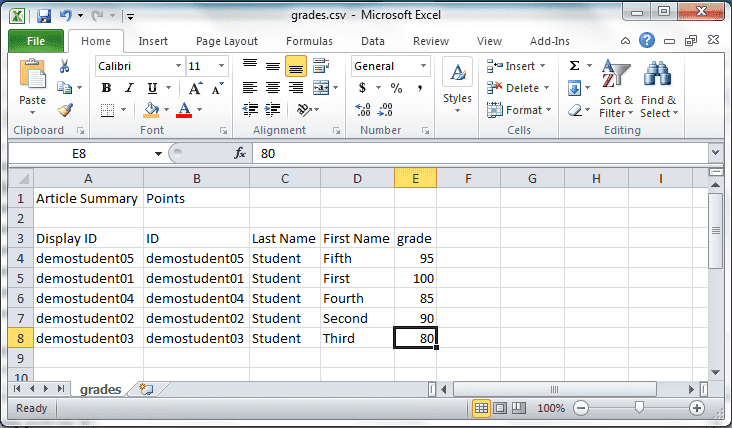The width and height of the screenshot is (732, 428).
Task: Switch to the Insert tab
Action: [x=153, y=41]
